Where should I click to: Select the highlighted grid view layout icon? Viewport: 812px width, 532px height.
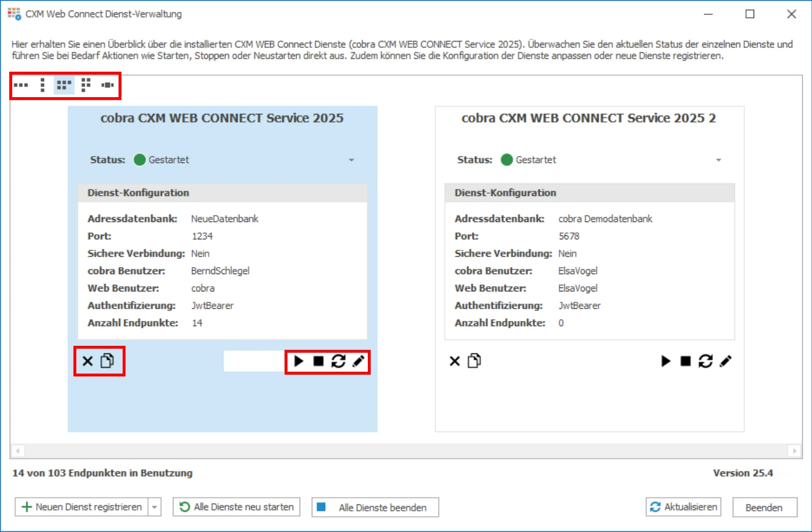click(64, 84)
